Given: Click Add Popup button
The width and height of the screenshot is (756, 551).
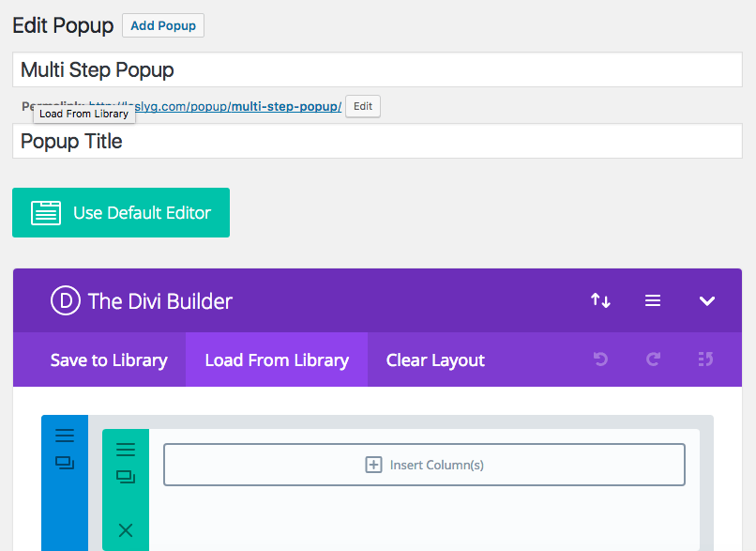Looking at the screenshot, I should (163, 25).
